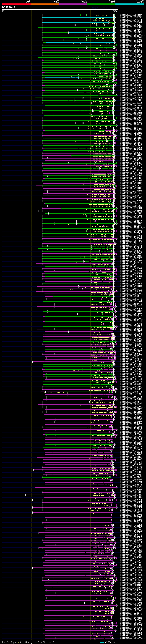Select the UniRef100_Q09082 label
The width and height of the screenshot is (146, 644).
(131, 72)
